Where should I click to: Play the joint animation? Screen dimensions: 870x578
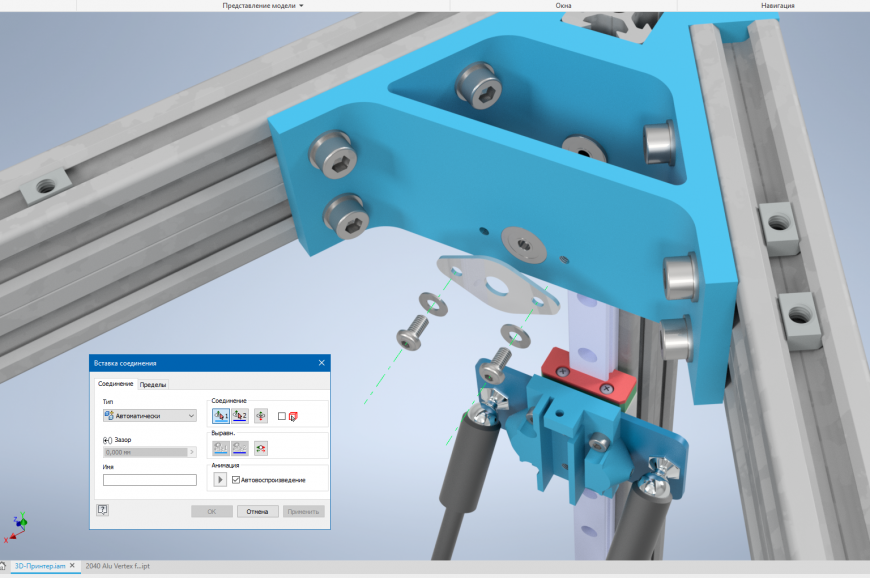coord(220,479)
